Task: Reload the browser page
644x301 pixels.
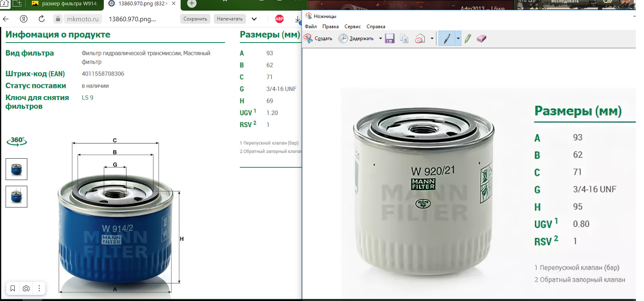Action: tap(41, 19)
